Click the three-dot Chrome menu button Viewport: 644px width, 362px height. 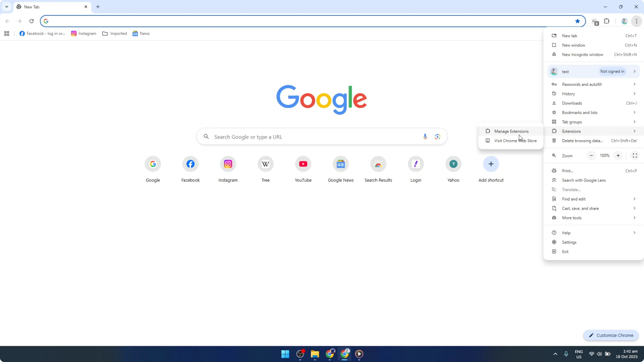pos(636,21)
